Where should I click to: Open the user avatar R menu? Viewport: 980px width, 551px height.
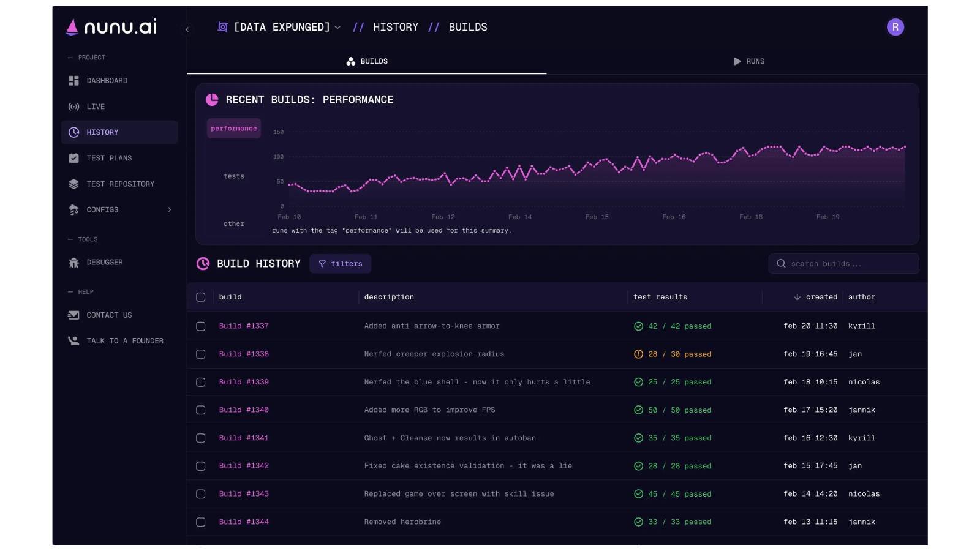[x=895, y=27]
